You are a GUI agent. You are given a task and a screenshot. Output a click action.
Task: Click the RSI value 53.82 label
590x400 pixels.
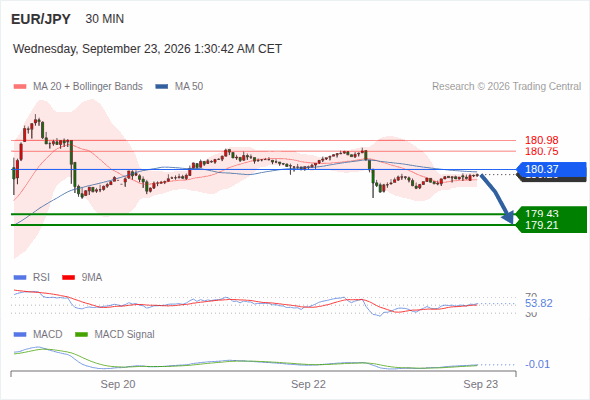tap(539, 303)
